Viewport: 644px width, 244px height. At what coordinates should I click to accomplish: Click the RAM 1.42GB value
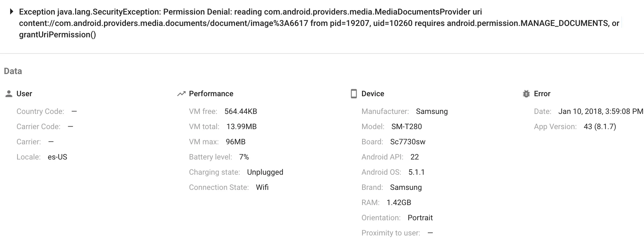399,203
